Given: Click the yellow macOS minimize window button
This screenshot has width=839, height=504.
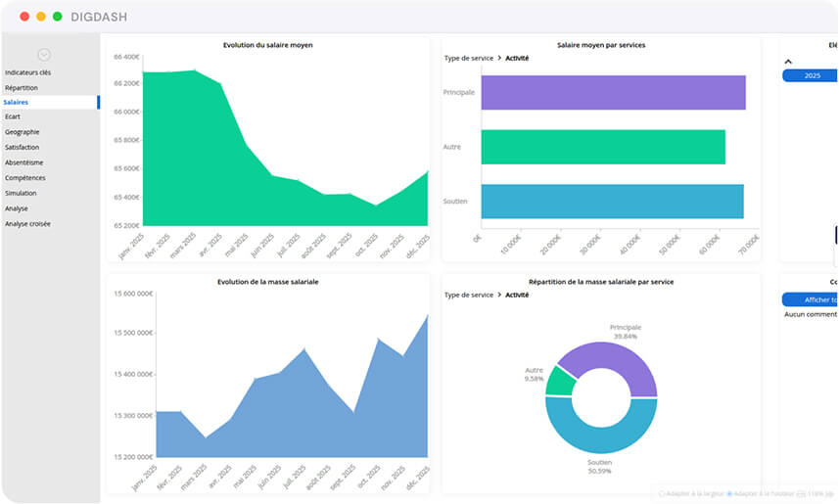Looking at the screenshot, I should click(41, 17).
